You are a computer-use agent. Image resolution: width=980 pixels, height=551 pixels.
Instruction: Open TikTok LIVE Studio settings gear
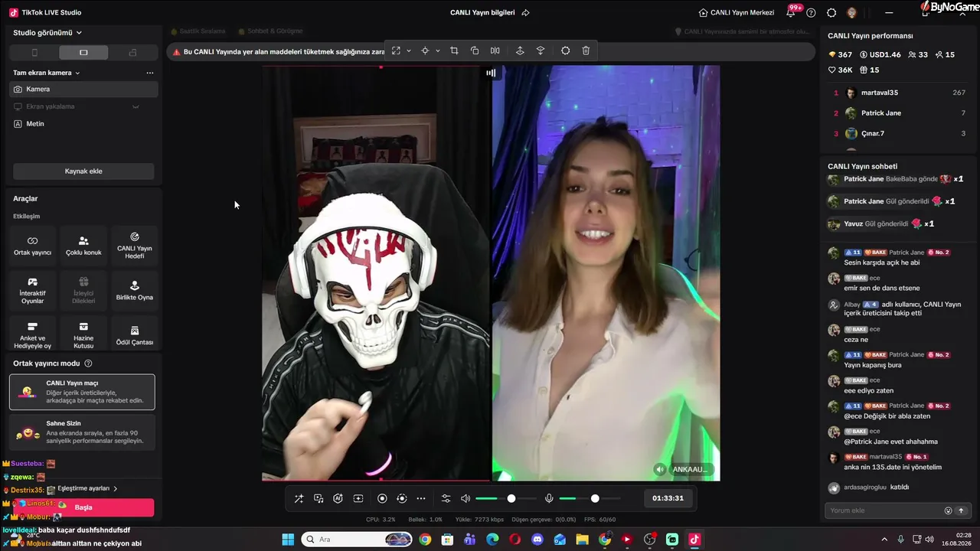831,12
